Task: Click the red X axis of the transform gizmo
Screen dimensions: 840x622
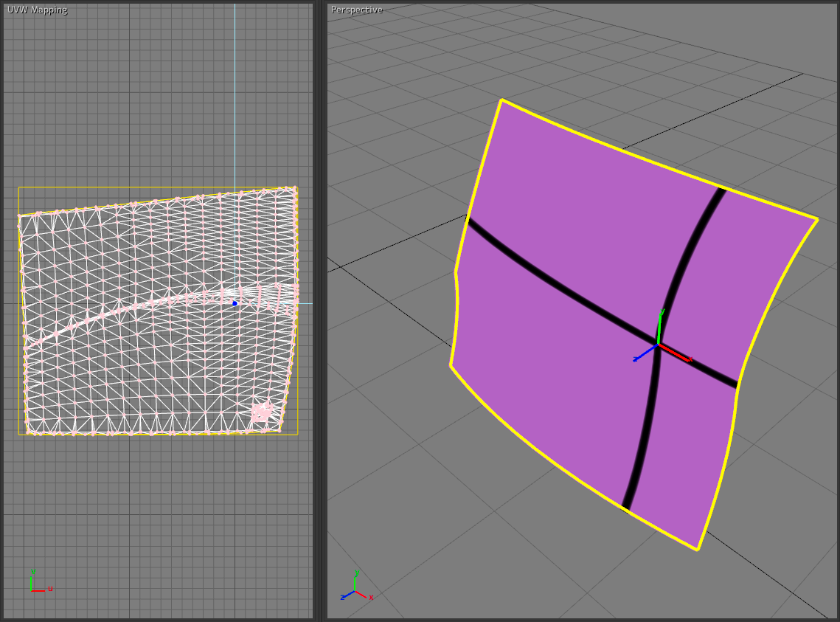Action: (676, 353)
